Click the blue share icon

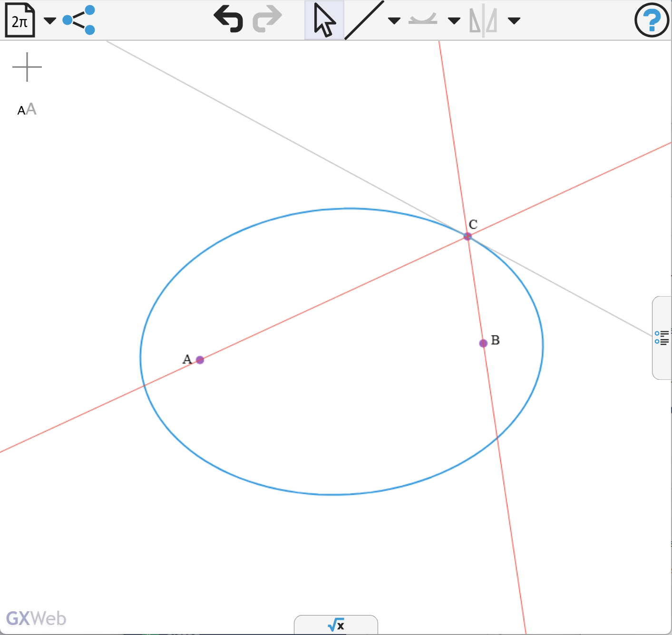click(x=79, y=20)
